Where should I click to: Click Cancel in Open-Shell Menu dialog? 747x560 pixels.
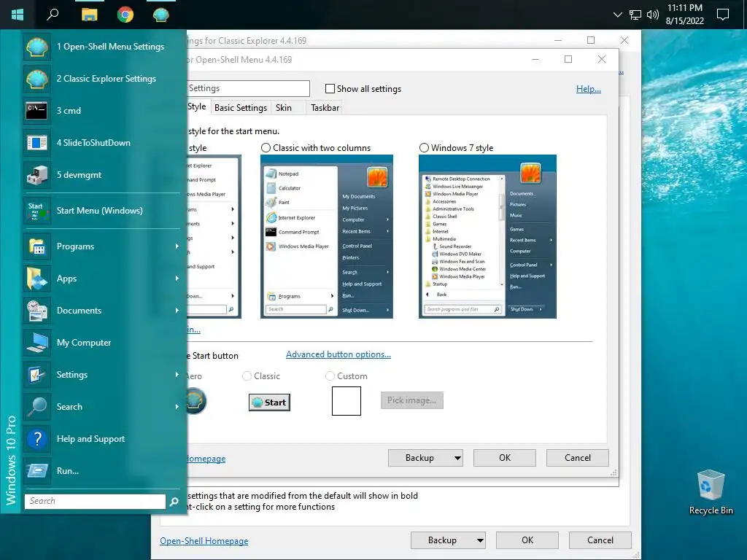[578, 458]
